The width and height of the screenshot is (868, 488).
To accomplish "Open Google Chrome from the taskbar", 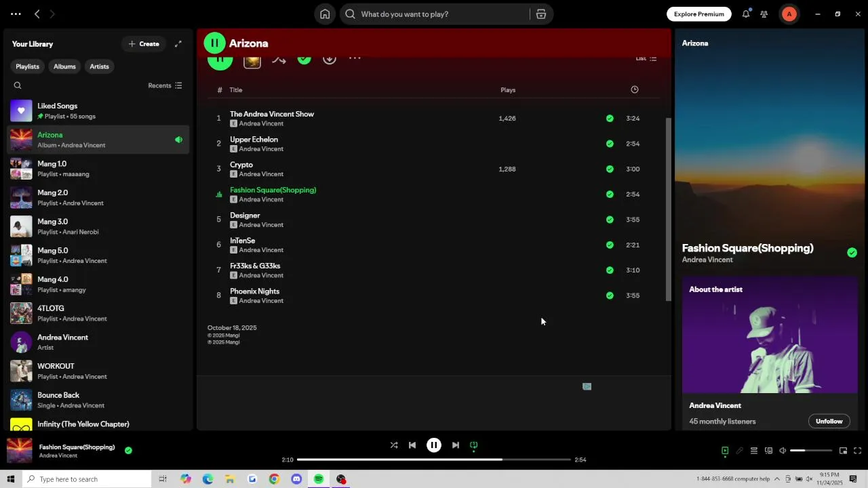I will (x=274, y=479).
